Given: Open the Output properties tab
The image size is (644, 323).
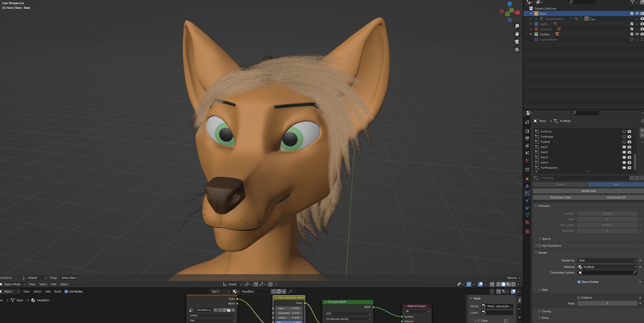Looking at the screenshot, I should [527, 139].
